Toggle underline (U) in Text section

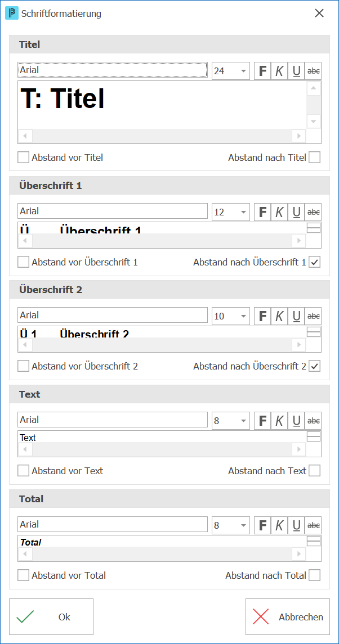pyautogui.click(x=296, y=421)
